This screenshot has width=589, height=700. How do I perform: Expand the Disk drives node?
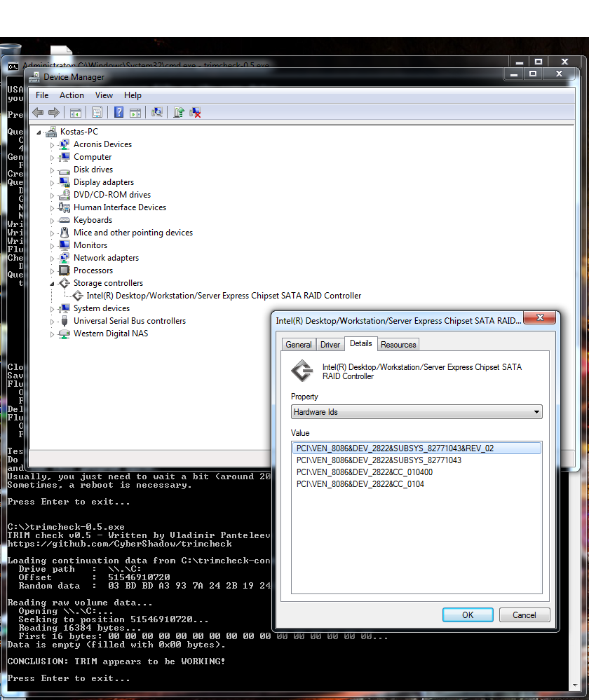[52, 170]
